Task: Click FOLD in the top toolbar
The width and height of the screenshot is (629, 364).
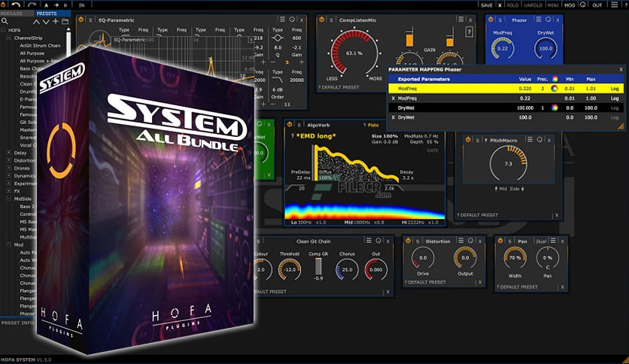Action: pyautogui.click(x=512, y=5)
